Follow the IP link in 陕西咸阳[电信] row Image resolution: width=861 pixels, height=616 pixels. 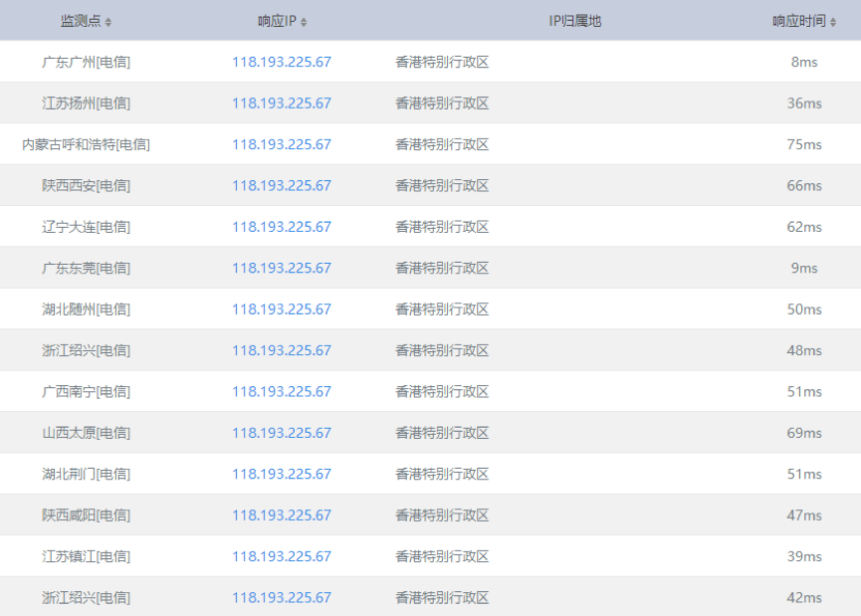(282, 514)
